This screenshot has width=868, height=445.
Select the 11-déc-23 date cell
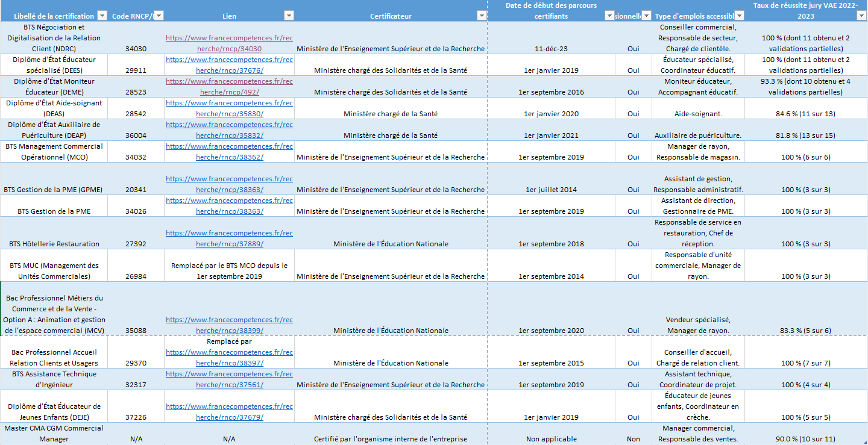(x=551, y=49)
